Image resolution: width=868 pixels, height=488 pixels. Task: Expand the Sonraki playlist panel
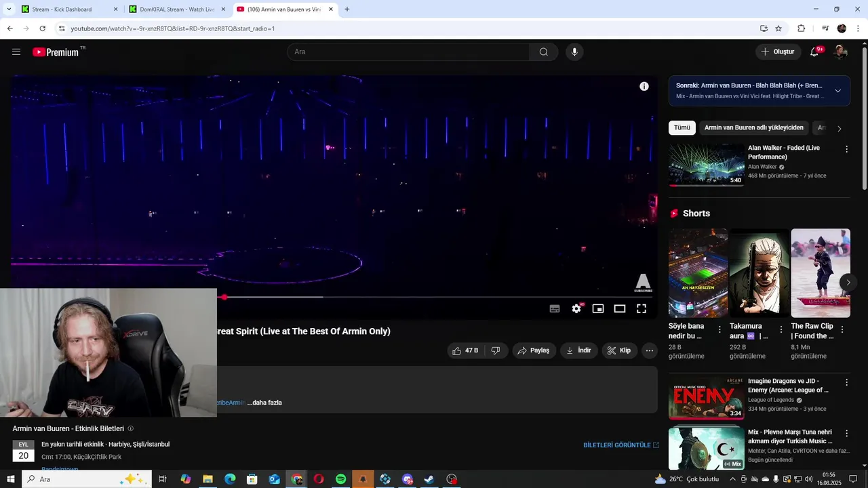838,91
